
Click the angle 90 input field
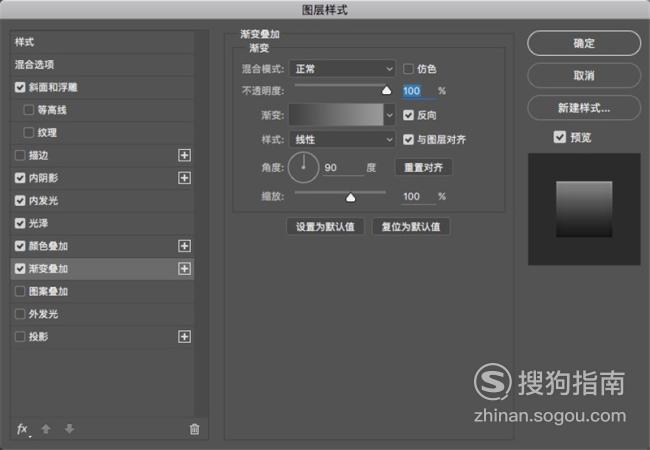pos(343,168)
